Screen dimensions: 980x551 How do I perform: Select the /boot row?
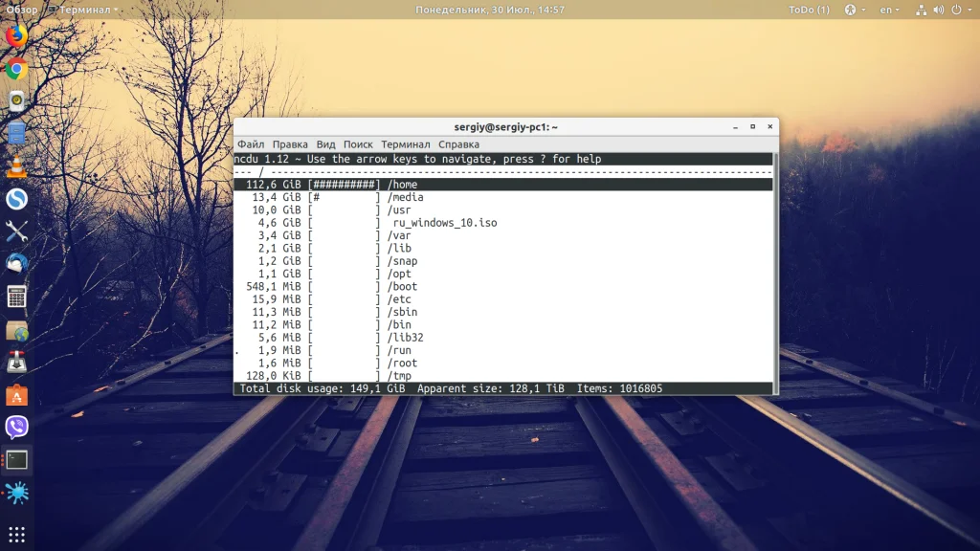(x=503, y=287)
